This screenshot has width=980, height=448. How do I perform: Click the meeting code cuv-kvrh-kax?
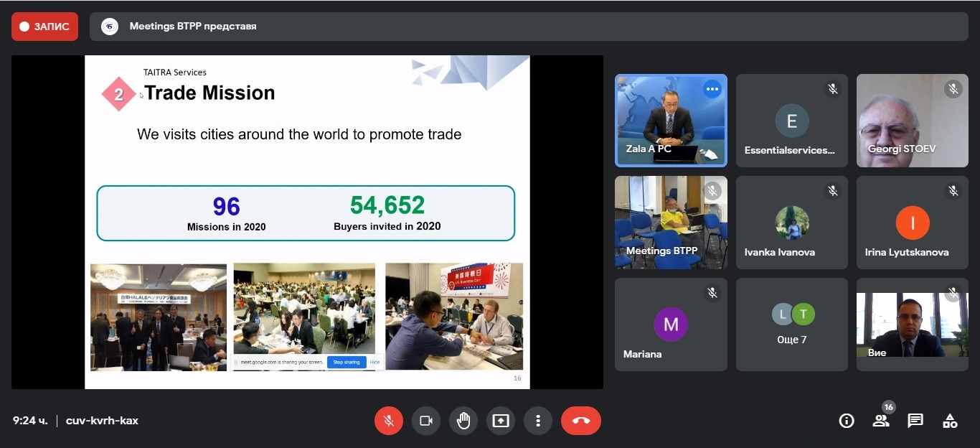click(x=102, y=421)
